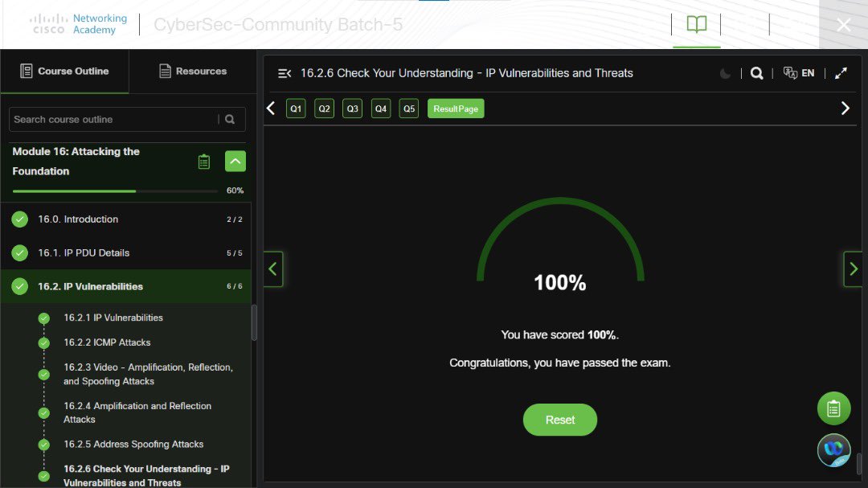Click the clipboard icon beside Module 16

[203, 161]
